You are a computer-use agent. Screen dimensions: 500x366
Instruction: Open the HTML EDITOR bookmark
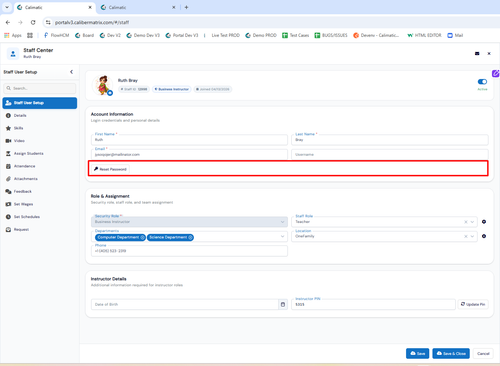click(x=424, y=35)
